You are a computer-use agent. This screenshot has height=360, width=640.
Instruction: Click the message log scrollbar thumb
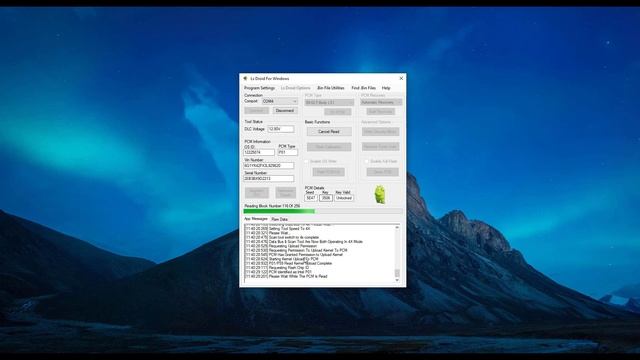397,273
